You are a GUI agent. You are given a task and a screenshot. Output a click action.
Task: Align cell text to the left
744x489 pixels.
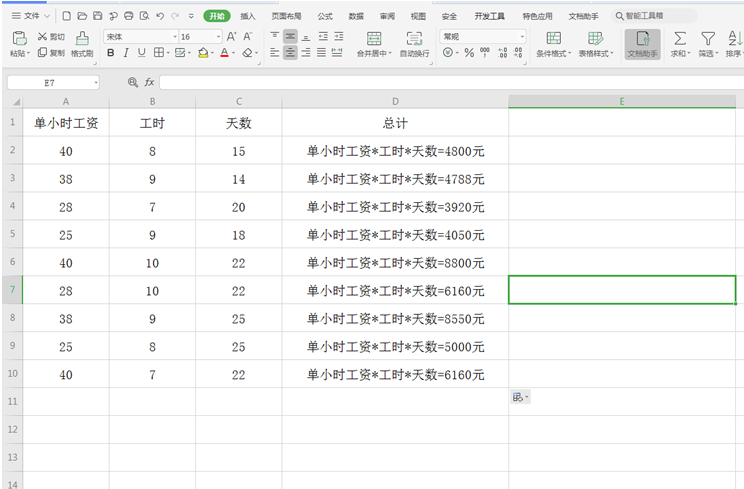click(x=275, y=53)
